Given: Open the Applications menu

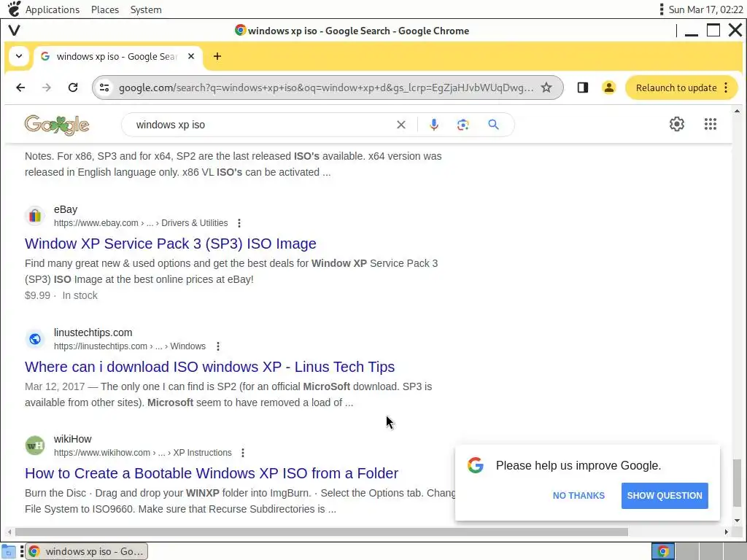Looking at the screenshot, I should coord(53,9).
